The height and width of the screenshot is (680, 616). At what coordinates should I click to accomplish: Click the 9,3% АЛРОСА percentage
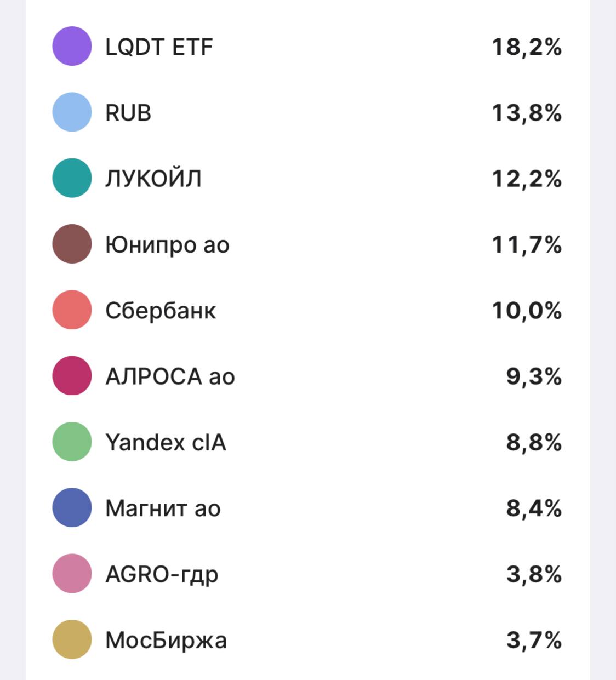tap(534, 376)
